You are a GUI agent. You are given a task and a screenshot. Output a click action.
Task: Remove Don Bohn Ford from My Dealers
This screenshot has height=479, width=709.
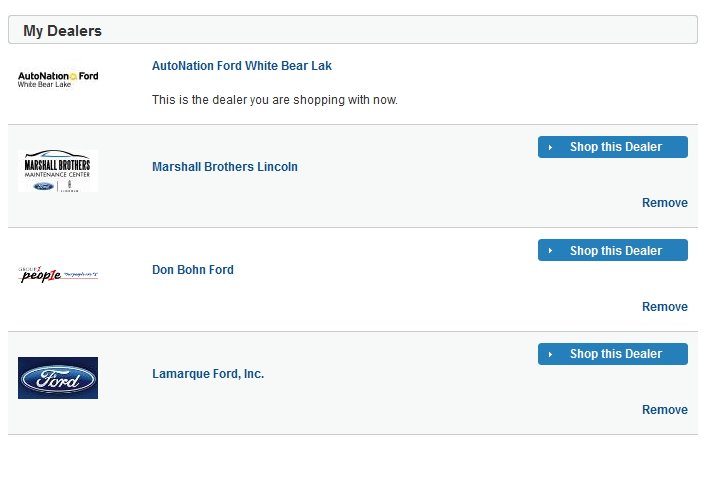tap(665, 307)
